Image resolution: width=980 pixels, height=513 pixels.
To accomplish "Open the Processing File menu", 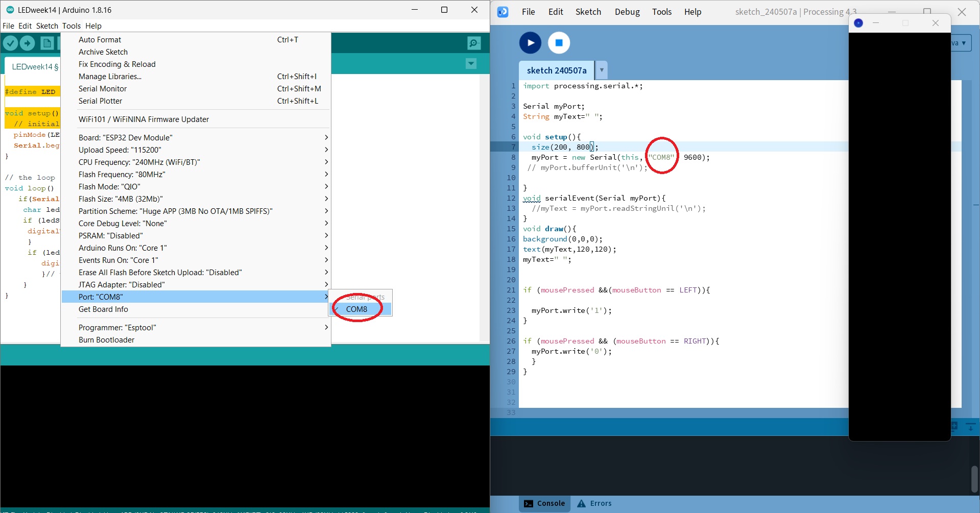I will click(x=529, y=12).
